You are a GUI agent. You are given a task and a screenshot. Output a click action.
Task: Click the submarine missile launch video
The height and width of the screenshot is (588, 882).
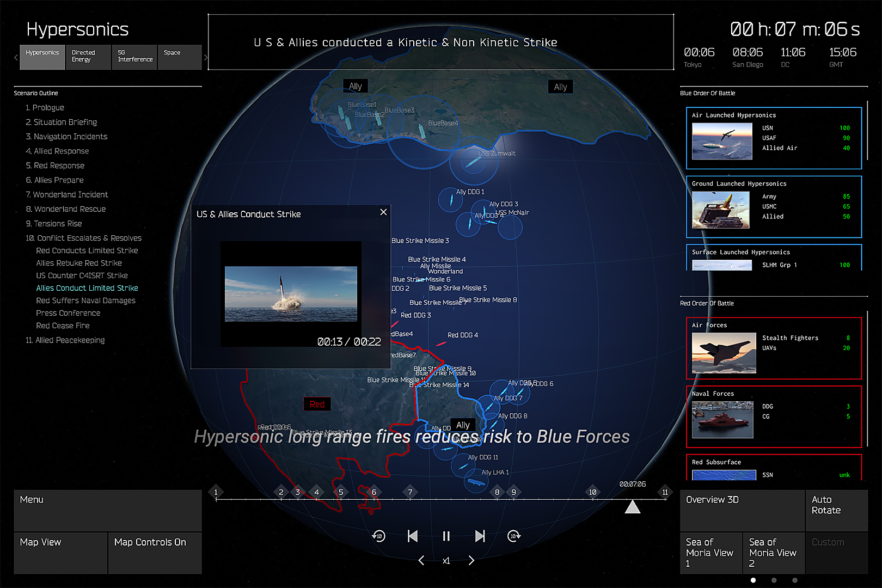tap(291, 294)
